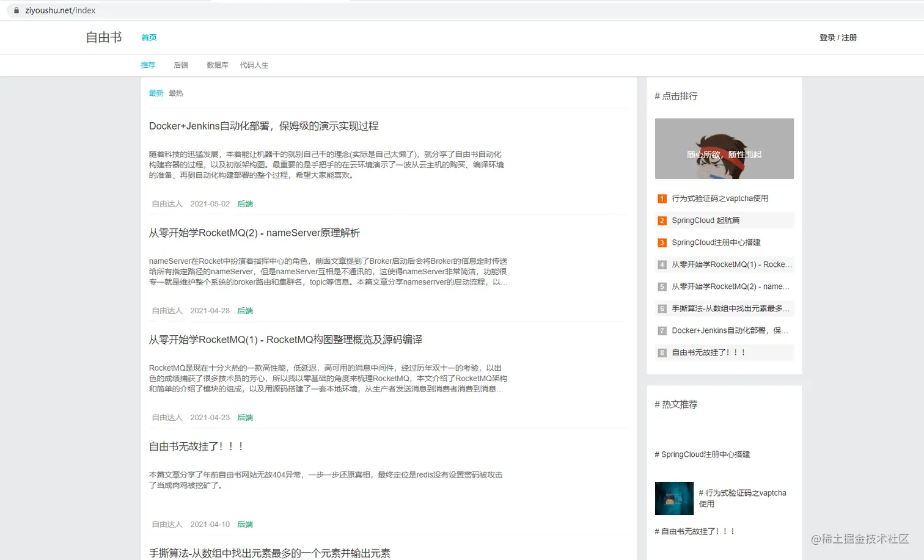Open the 代码人生 category tab
924x560 pixels.
(x=254, y=65)
